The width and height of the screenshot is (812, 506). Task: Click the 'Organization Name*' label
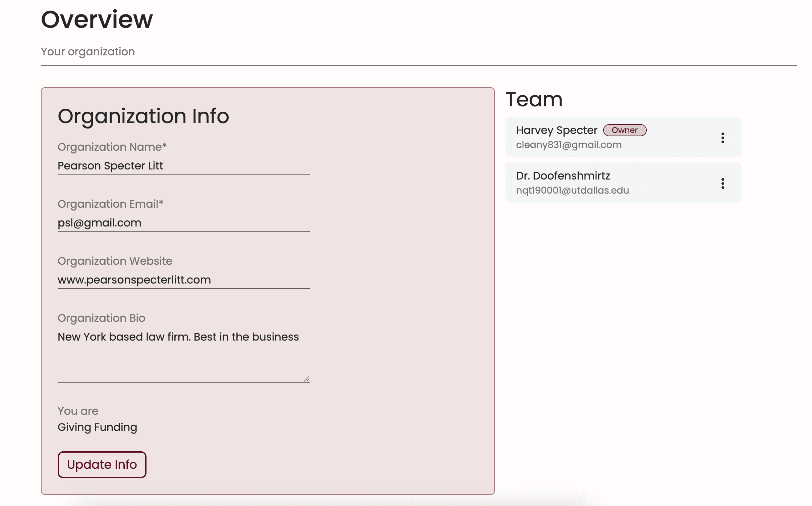pyautogui.click(x=112, y=147)
